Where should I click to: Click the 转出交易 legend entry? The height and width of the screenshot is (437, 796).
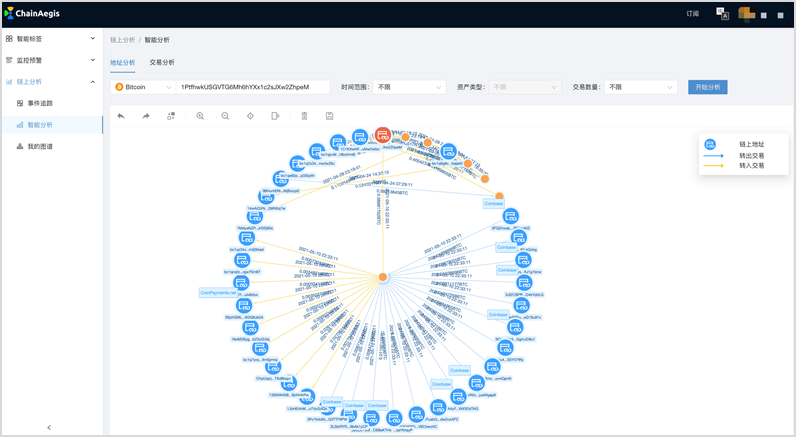point(752,156)
